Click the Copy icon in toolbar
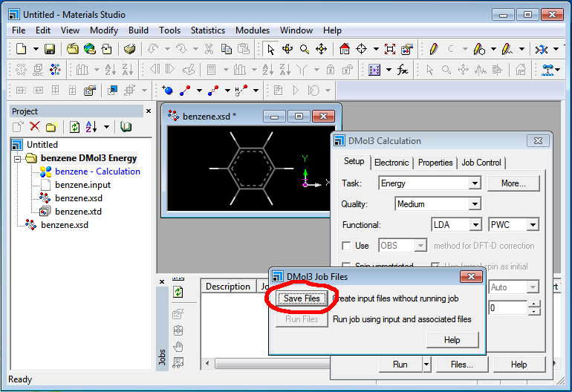 (x=226, y=48)
